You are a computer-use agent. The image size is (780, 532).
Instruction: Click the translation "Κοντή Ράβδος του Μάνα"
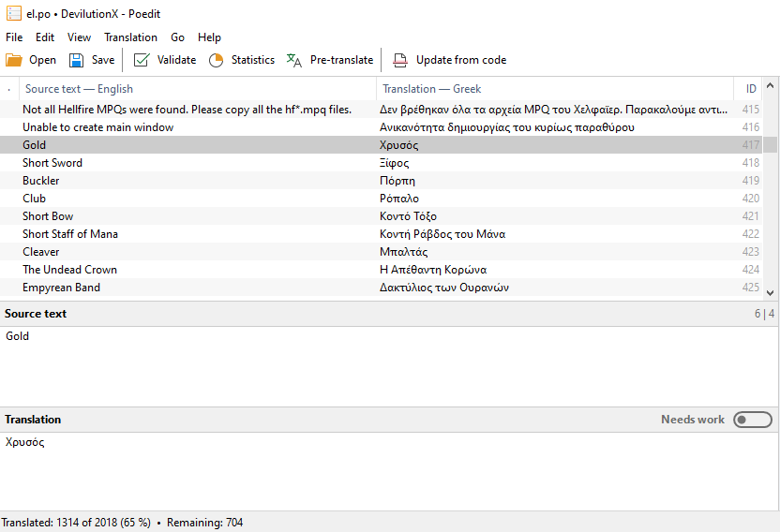click(442, 234)
